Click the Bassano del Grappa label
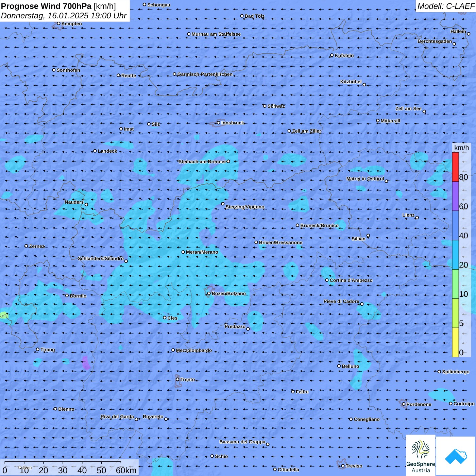This screenshot has width=476, height=476. (x=242, y=442)
